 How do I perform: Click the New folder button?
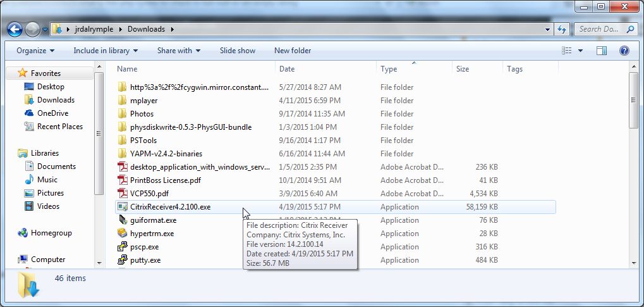292,51
